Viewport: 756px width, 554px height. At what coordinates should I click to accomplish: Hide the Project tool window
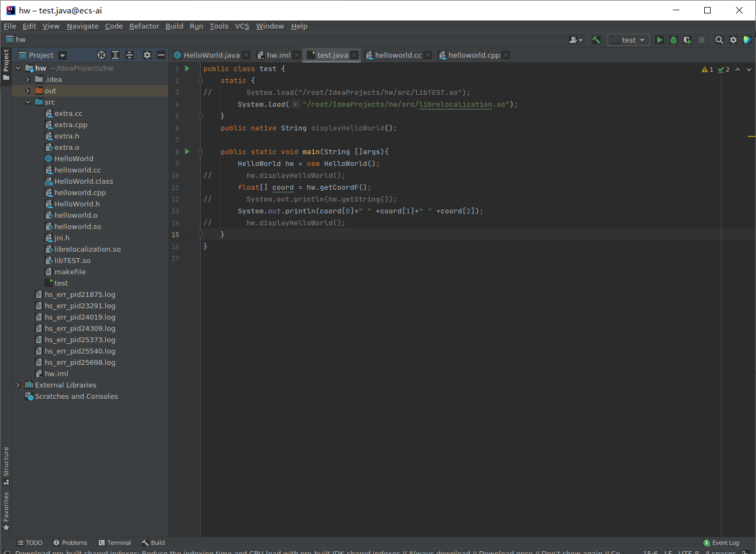[x=161, y=55]
